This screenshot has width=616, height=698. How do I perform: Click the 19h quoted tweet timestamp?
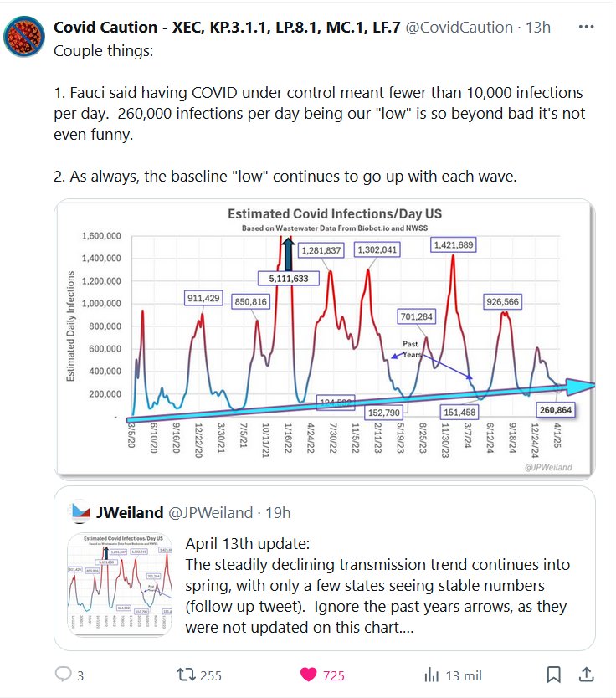[276, 512]
